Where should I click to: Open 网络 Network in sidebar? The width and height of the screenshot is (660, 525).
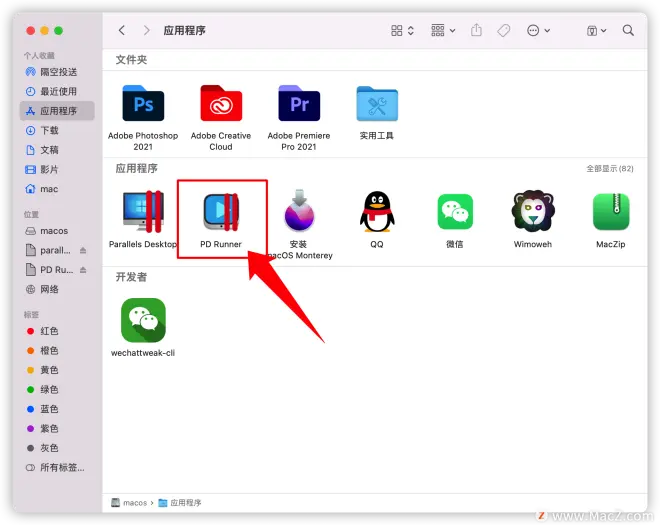click(x=57, y=289)
